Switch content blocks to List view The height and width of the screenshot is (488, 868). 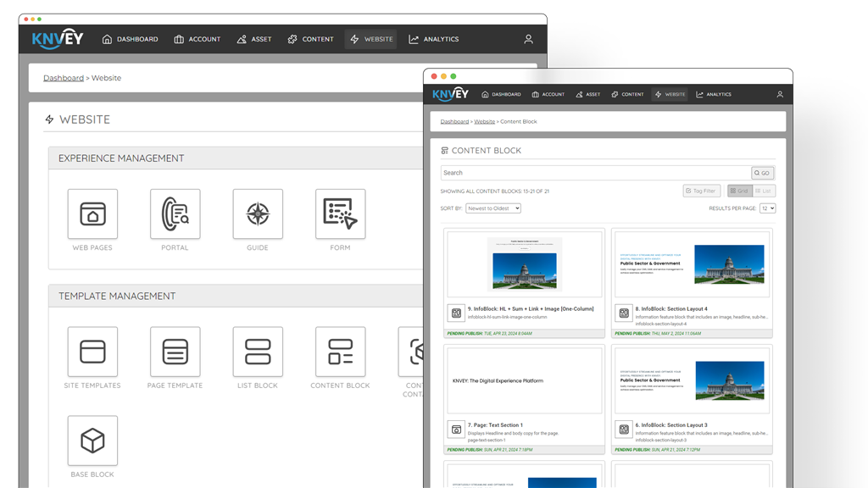point(763,191)
